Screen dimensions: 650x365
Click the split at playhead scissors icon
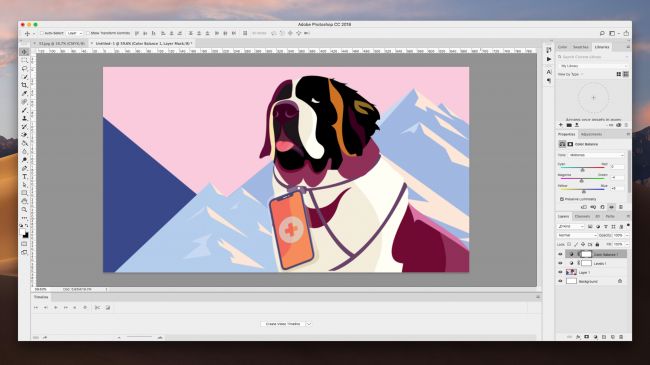97,308
